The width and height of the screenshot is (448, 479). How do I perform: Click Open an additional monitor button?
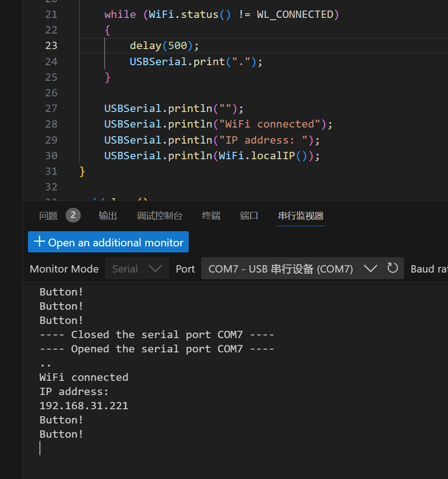point(108,242)
